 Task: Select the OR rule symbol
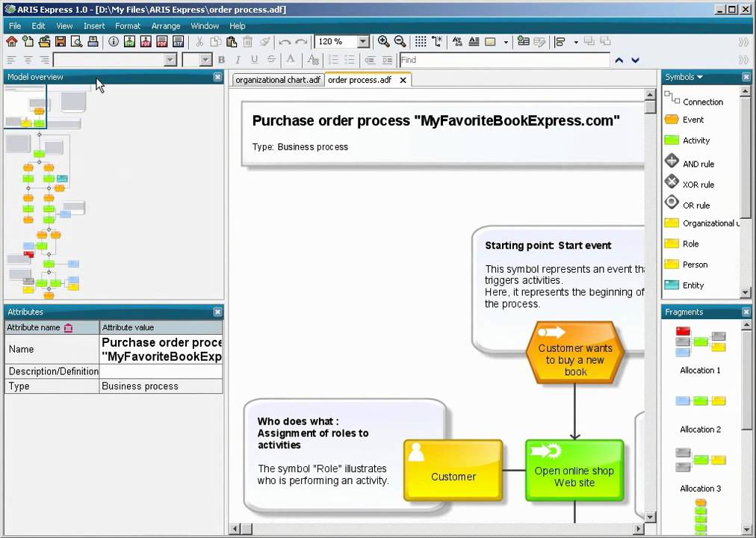coord(687,204)
